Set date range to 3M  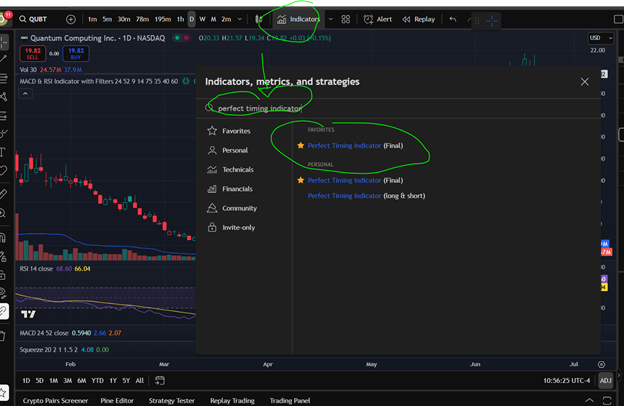tap(68, 381)
